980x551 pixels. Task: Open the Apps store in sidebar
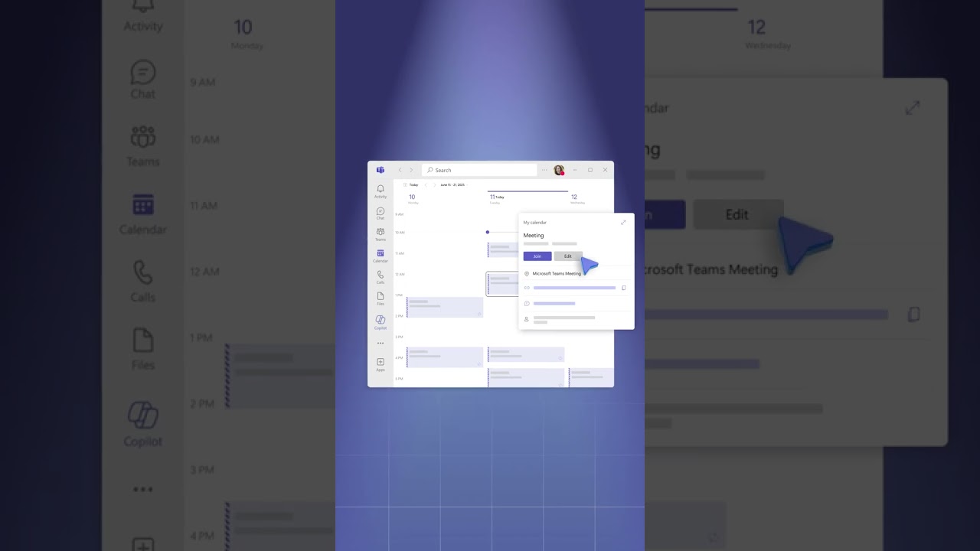point(381,364)
